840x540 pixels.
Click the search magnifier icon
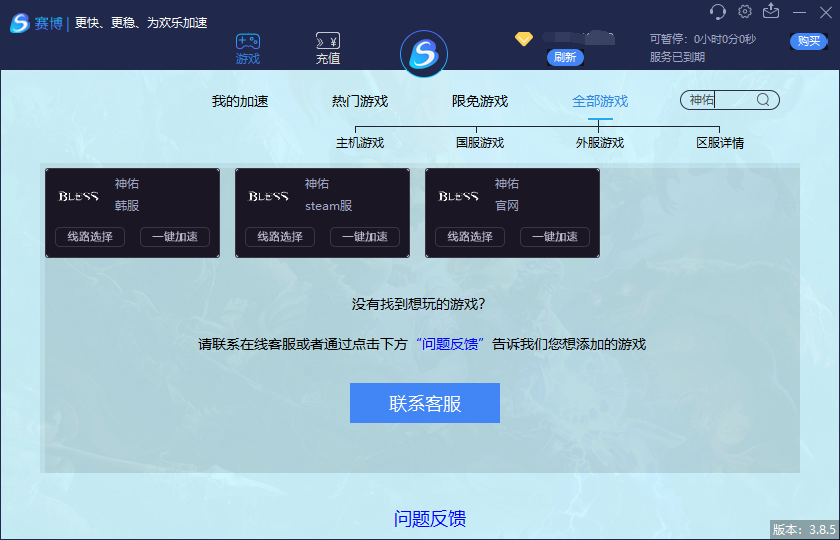[763, 100]
